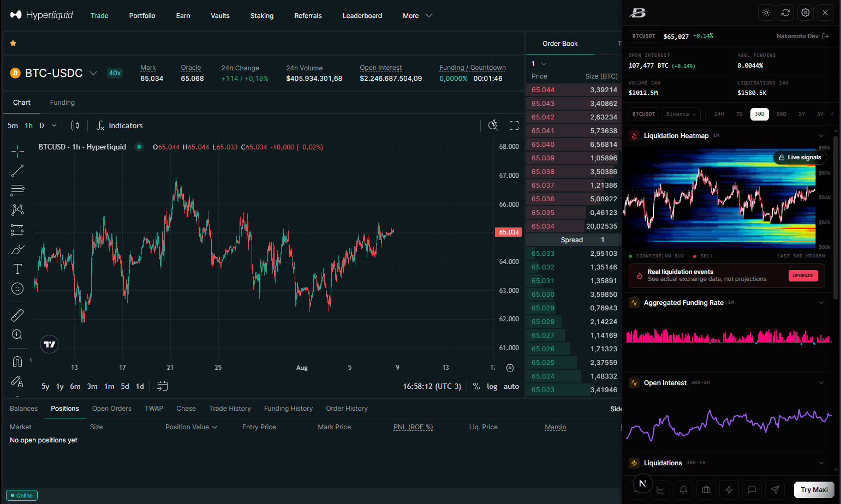Screen dimensions: 841x504
Task: Click the Hyperliquid logo
Action: [41, 15]
